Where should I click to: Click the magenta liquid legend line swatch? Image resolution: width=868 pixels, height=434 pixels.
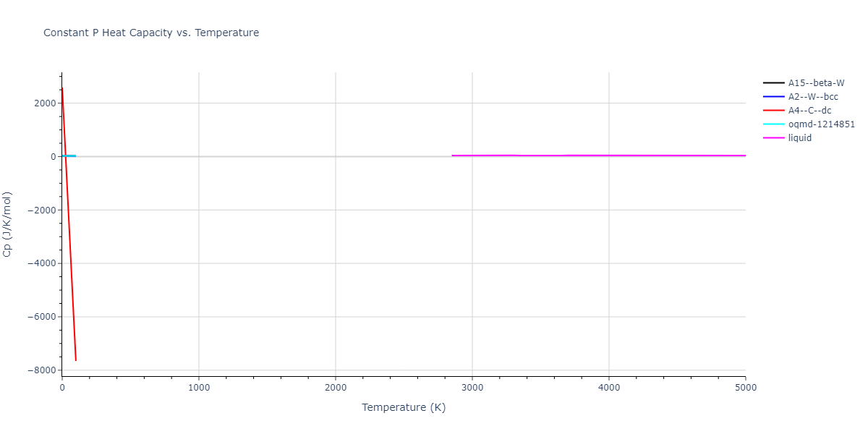[x=774, y=138]
